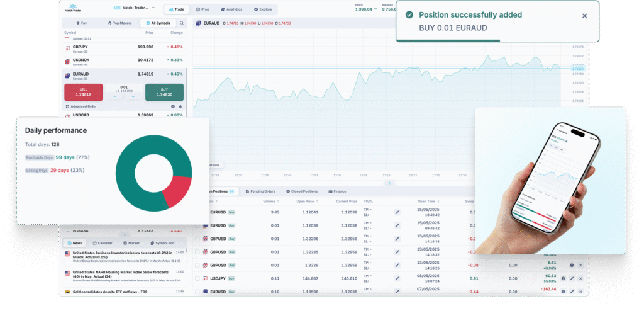Decrease order volume with the minus button

pyautogui.click(x=115, y=97)
